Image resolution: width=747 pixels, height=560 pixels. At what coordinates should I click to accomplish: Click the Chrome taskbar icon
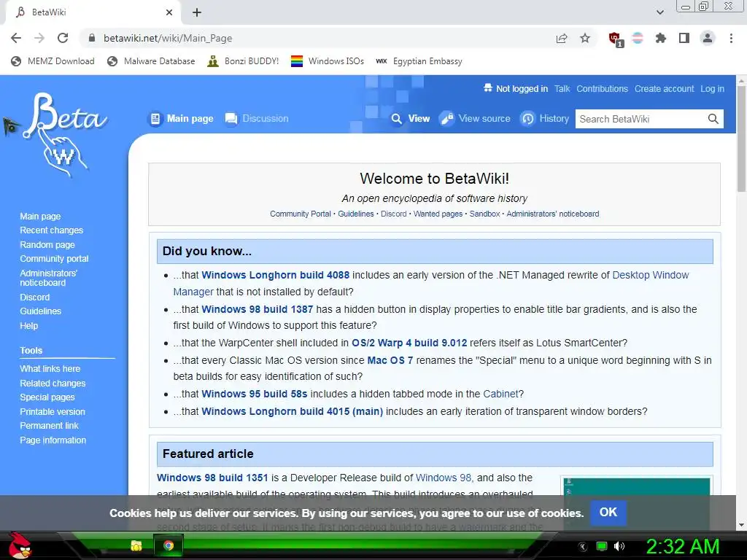169,545
